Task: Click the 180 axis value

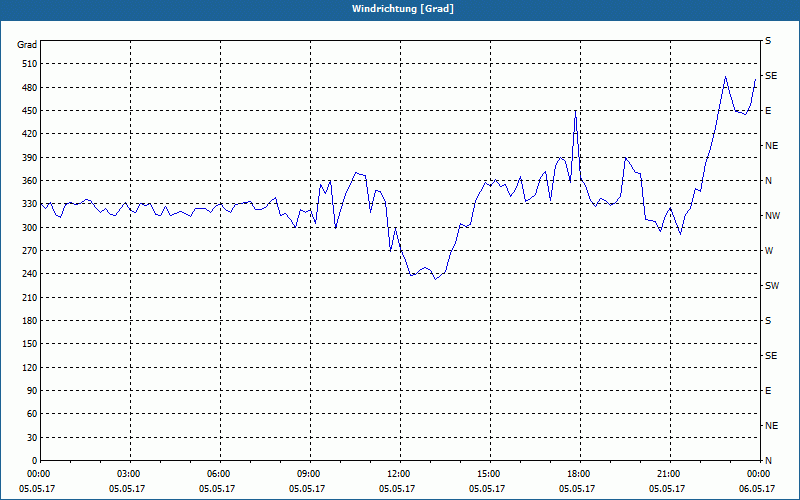Action: pos(29,321)
